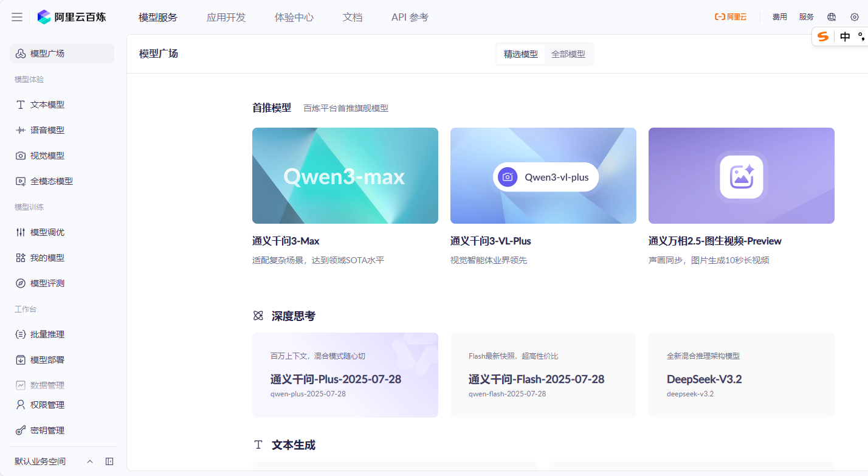Viewport: 868px width, 476px height.
Task: Open the DeepSeek-V3.2 card
Action: coord(742,375)
